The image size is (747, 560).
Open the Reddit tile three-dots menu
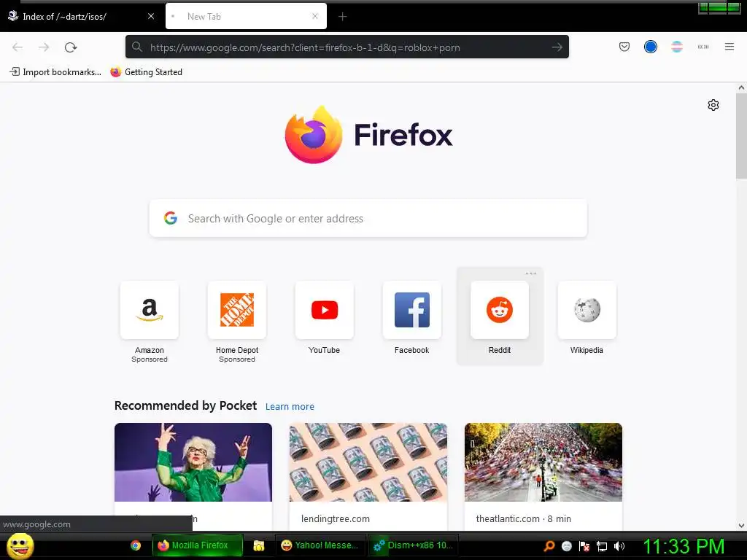point(531,273)
